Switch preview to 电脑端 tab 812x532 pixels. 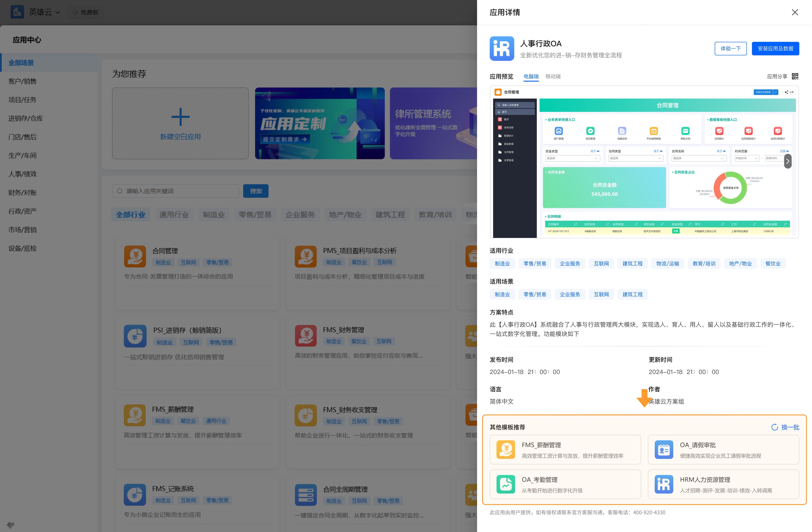[x=531, y=76]
